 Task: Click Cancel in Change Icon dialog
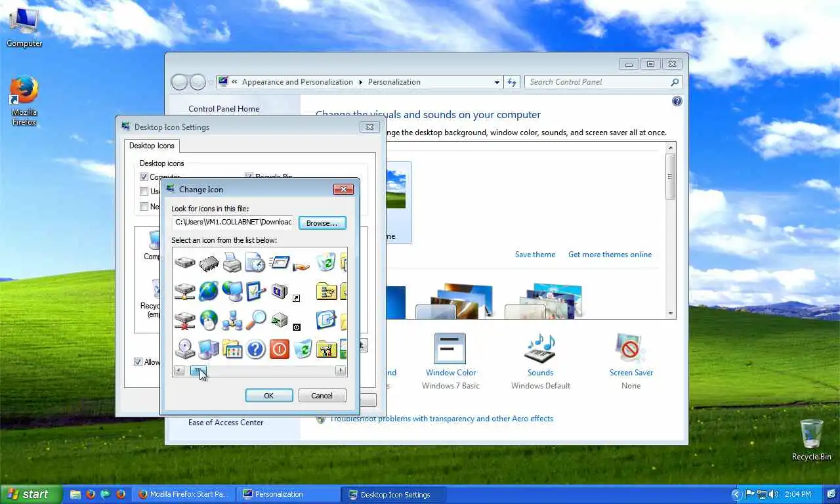(x=322, y=396)
